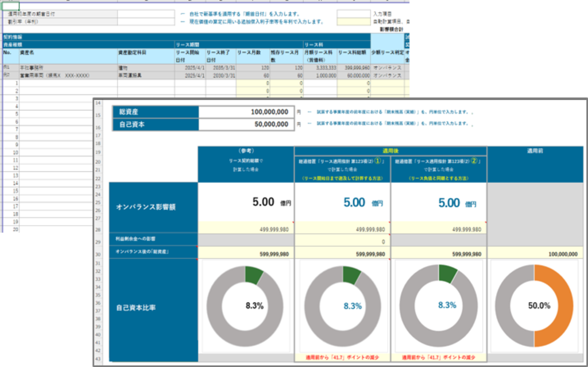The height and width of the screenshot is (367, 588).
Task: Select the 適用前 総資産 cell showing 100,000,000
Action: 535,253
